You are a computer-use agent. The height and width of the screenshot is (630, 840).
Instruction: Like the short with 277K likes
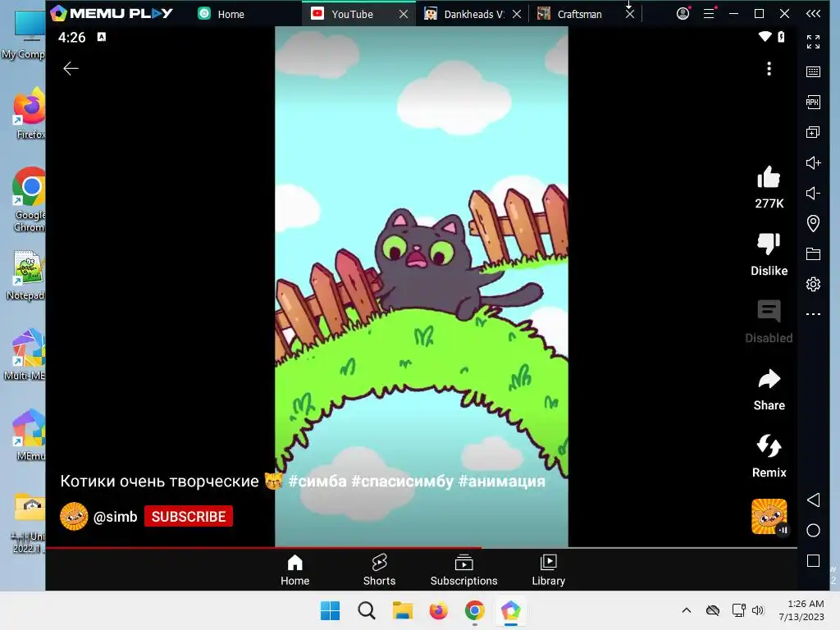[769, 177]
